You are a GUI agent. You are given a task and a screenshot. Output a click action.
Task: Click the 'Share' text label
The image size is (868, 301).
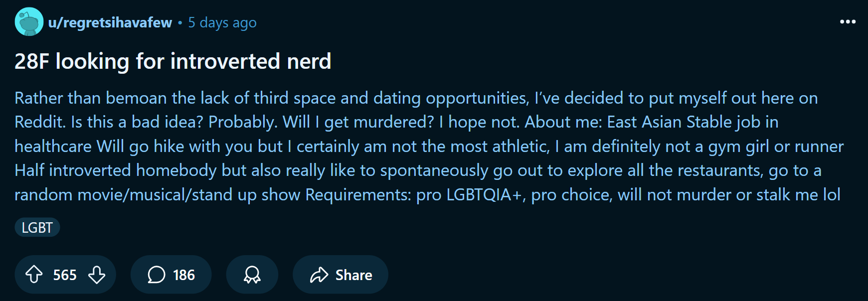click(353, 275)
